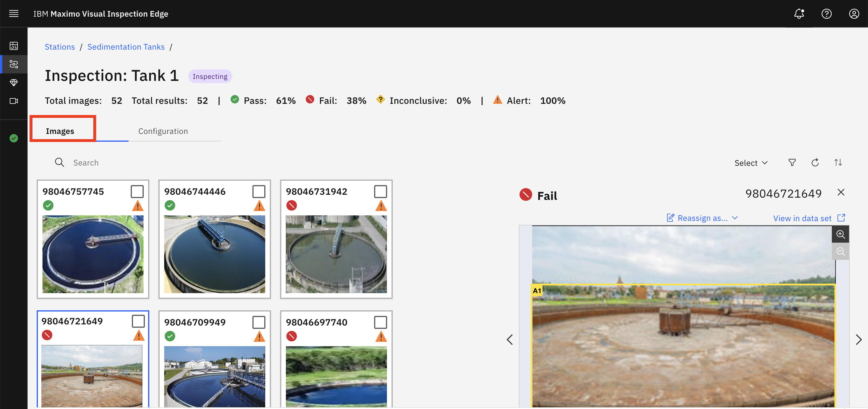
Task: Open the Select dropdown
Action: coord(751,163)
